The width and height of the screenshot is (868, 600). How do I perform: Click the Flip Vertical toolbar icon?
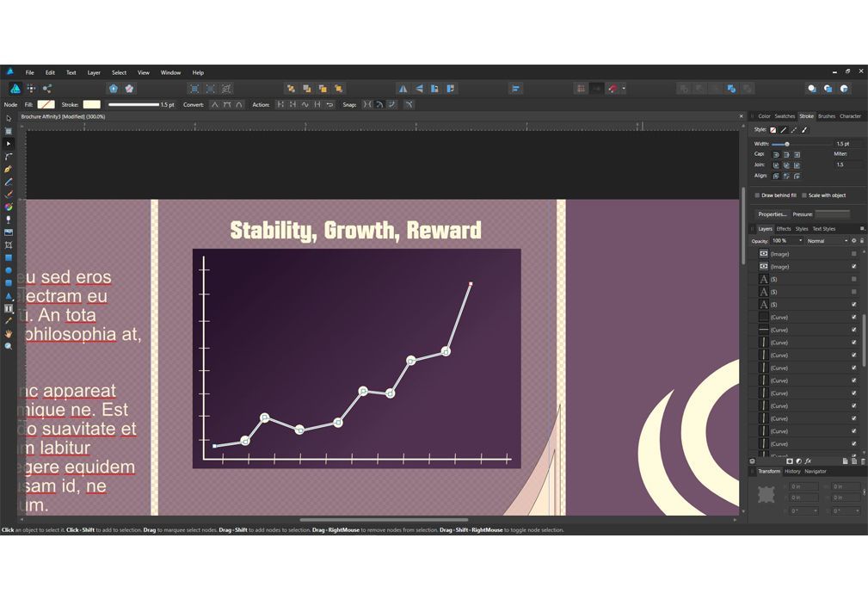[419, 89]
